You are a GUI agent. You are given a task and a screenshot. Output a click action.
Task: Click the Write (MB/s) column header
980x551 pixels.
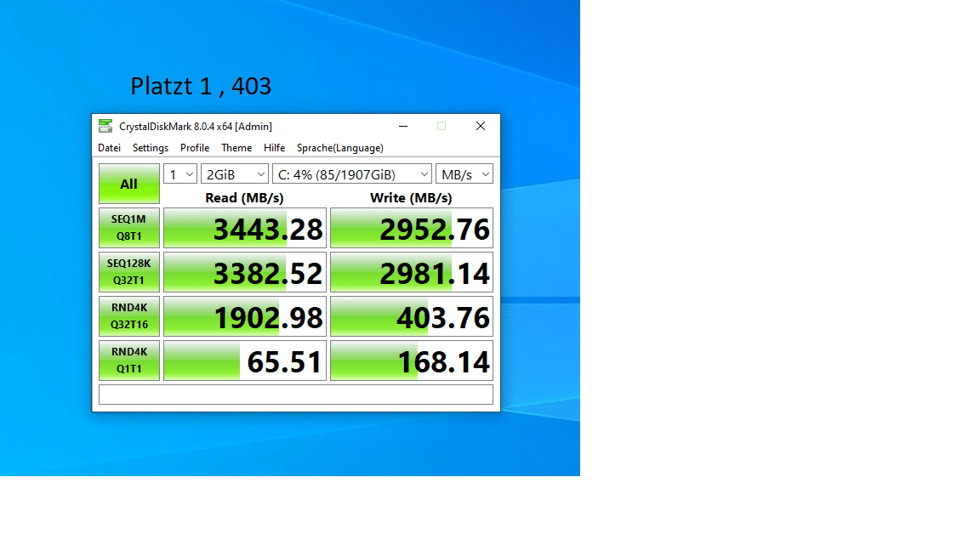click(411, 198)
